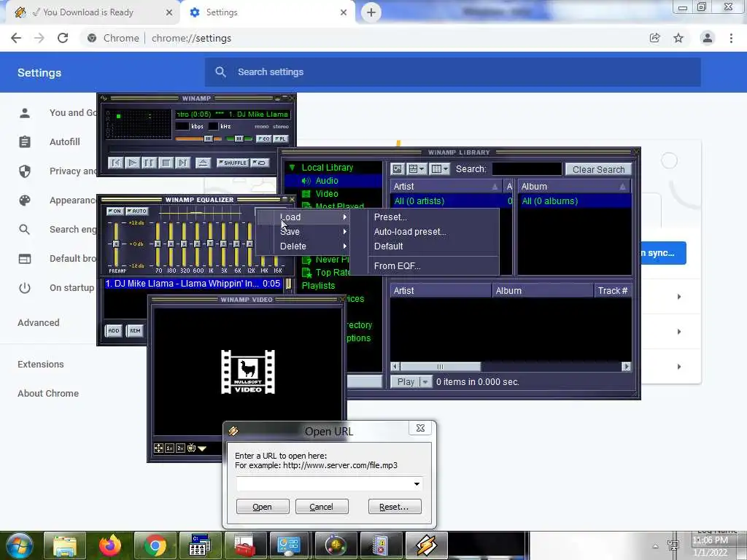
Task: Toggle Shuffle in the Winamp player
Action: (x=233, y=163)
